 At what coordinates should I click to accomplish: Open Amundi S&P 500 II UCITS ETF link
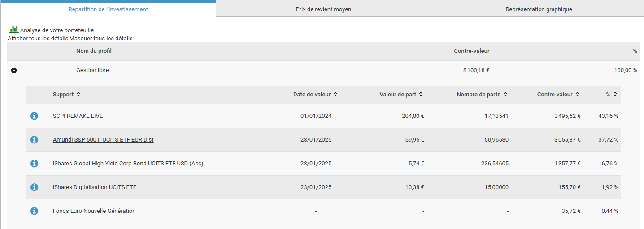[103, 140]
